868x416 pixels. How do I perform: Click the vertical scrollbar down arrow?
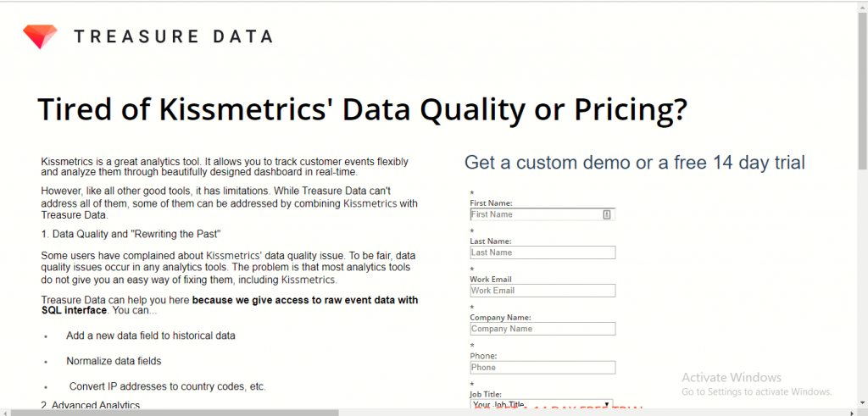(x=862, y=402)
